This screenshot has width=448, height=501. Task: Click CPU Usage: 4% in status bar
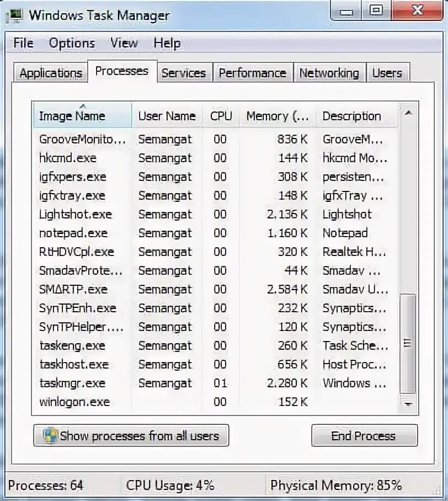tap(170, 486)
